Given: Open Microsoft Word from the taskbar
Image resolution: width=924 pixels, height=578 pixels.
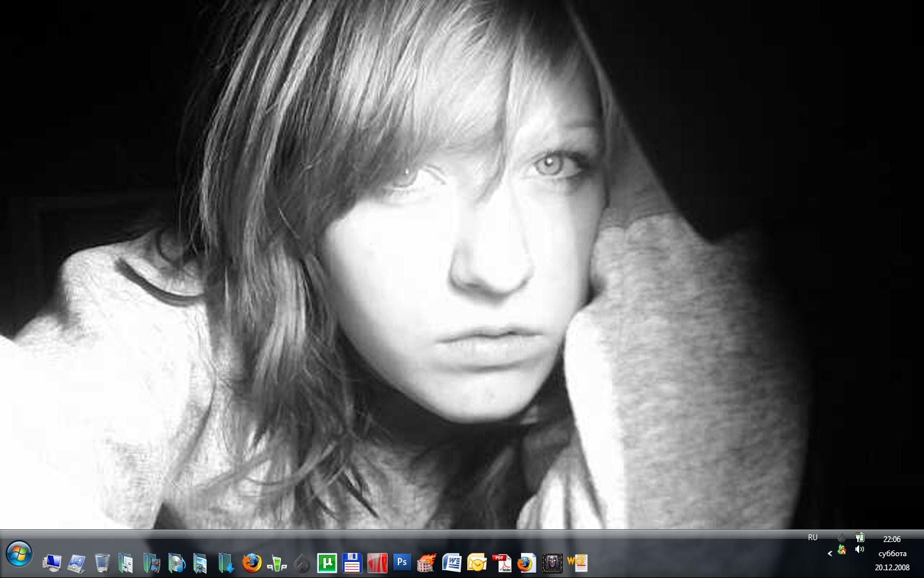Looking at the screenshot, I should click(x=452, y=563).
